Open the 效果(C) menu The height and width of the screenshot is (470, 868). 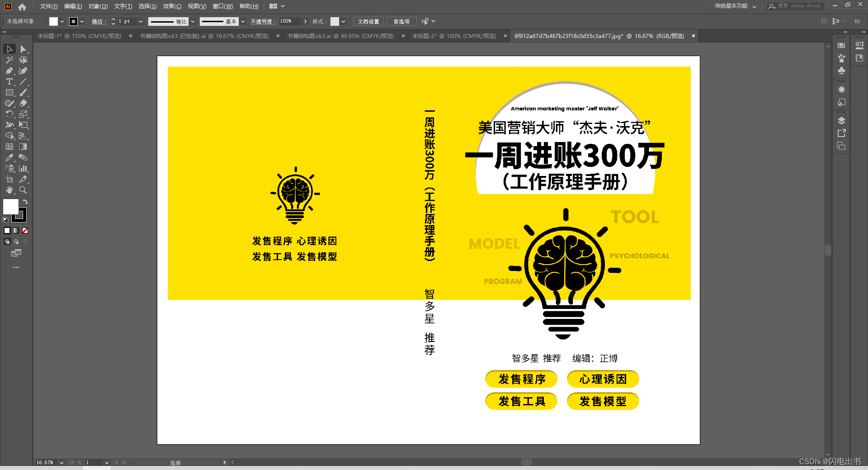pyautogui.click(x=172, y=6)
